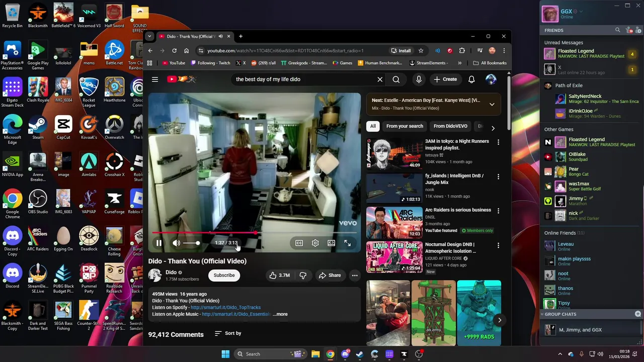Open the comments Sort by menu
The width and height of the screenshot is (644, 362).
click(228, 333)
